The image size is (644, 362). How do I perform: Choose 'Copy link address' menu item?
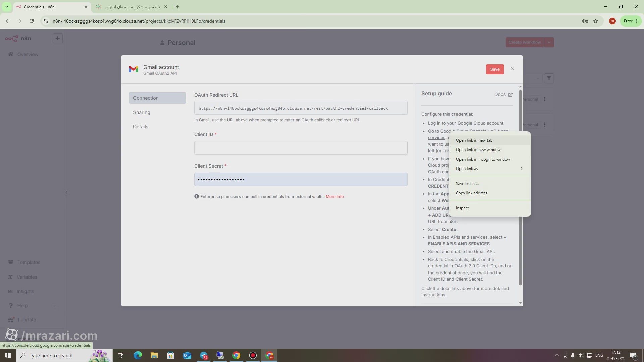click(471, 193)
